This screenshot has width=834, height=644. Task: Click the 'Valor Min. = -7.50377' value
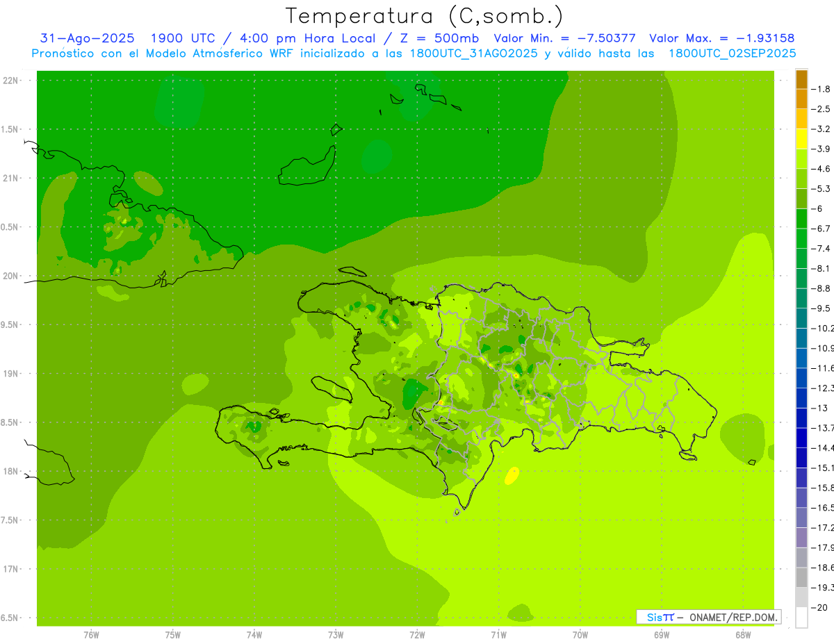click(564, 38)
